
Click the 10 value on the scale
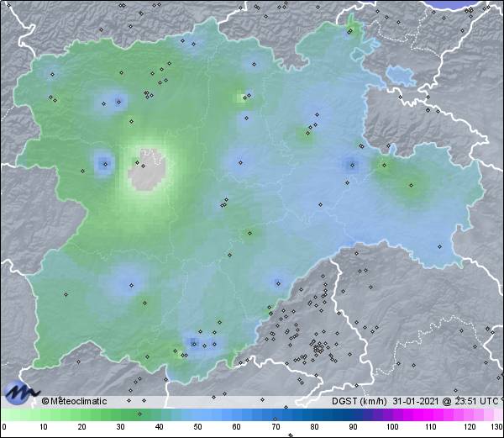44,427
